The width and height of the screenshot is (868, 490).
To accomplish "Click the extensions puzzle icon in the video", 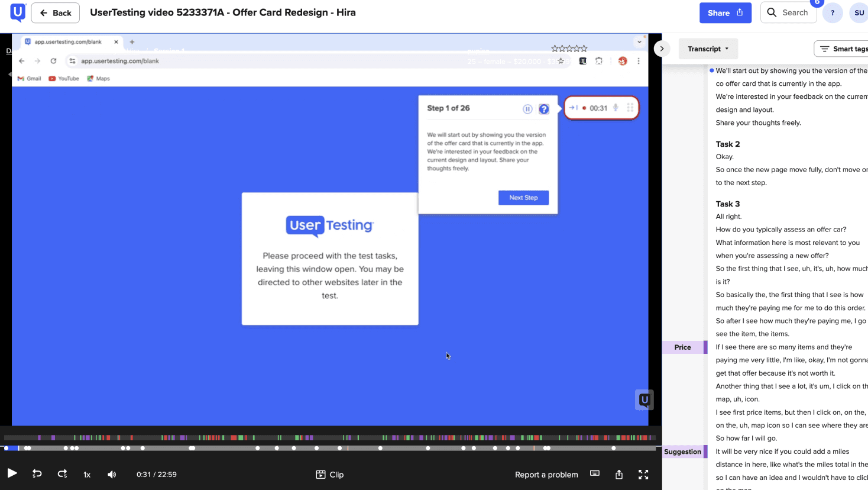I will (599, 61).
